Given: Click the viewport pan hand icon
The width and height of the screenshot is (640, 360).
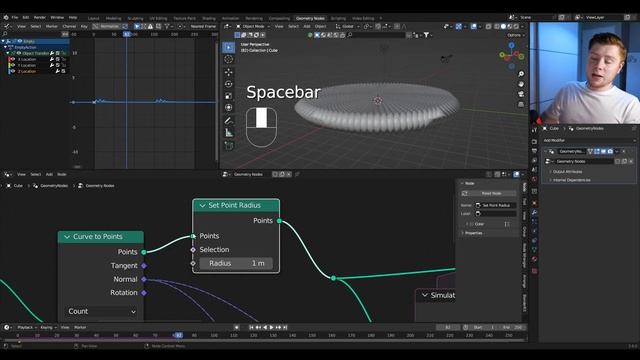Looking at the screenshot, I should tap(521, 84).
